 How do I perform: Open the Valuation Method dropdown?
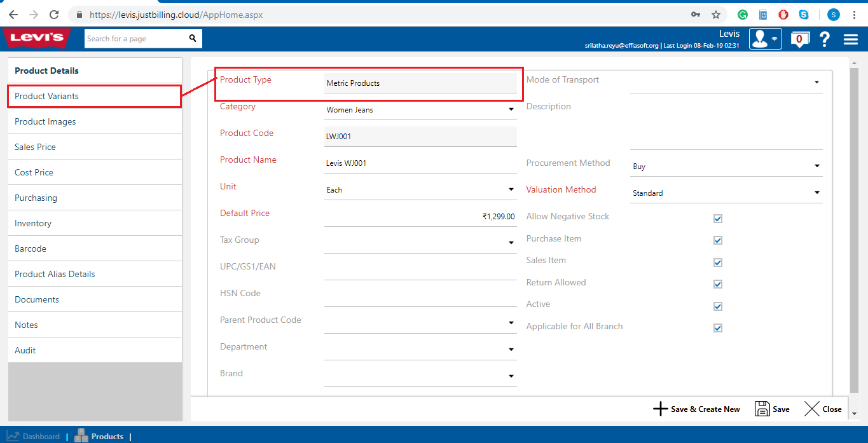coord(726,193)
